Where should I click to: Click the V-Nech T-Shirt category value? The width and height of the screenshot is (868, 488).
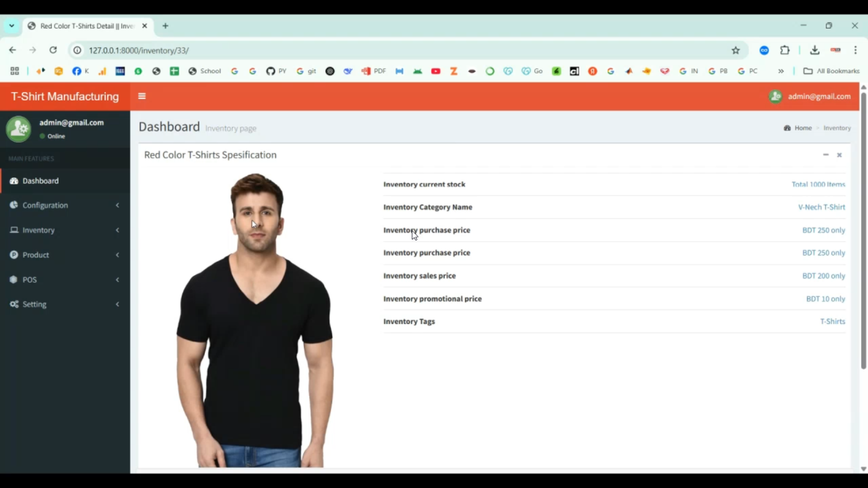tap(822, 207)
